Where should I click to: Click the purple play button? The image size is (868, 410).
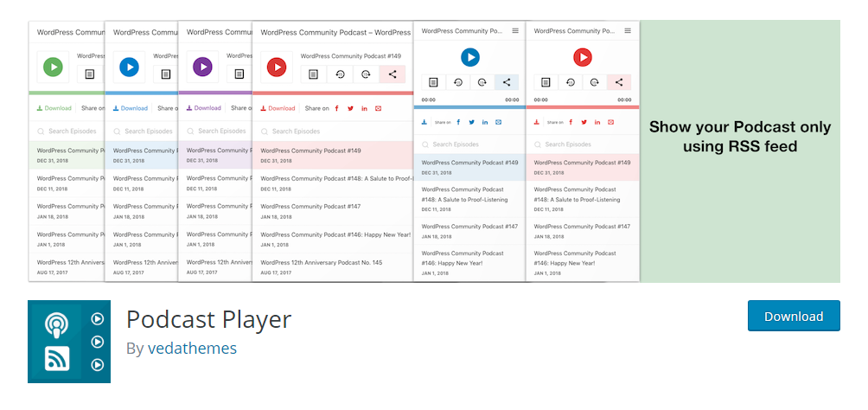point(202,67)
